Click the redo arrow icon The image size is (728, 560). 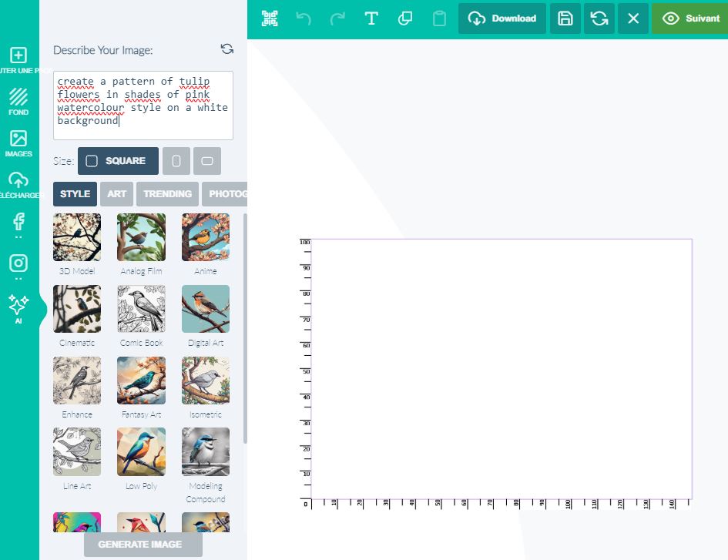click(x=337, y=18)
